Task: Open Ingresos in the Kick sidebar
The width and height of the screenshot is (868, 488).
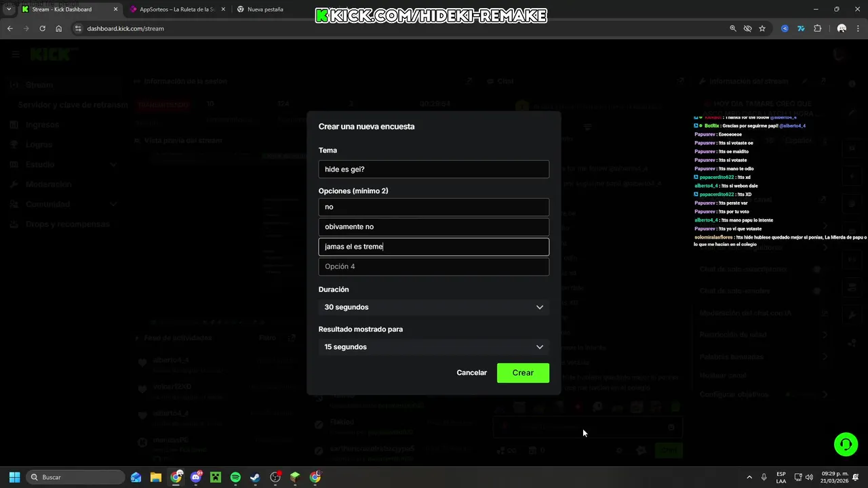Action: (43, 125)
